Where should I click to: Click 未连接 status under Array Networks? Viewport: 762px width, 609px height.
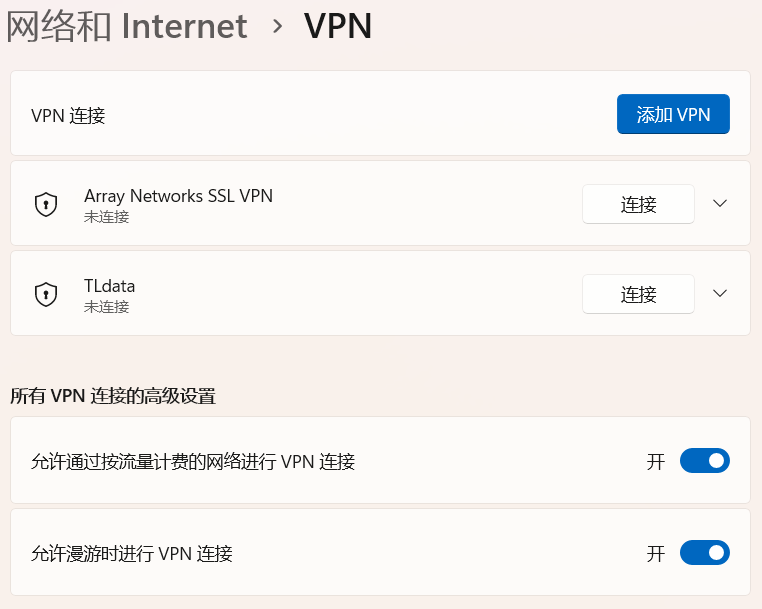106,217
